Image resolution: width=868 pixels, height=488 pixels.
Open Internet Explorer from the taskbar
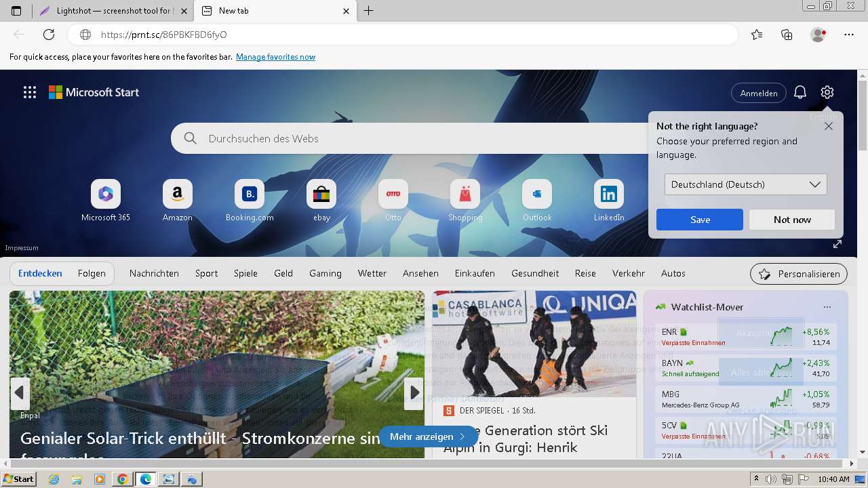tap(54, 479)
